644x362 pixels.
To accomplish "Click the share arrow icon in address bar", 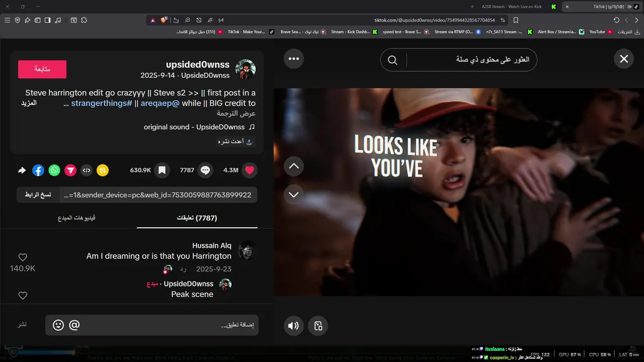I will pyautogui.click(x=176, y=20).
